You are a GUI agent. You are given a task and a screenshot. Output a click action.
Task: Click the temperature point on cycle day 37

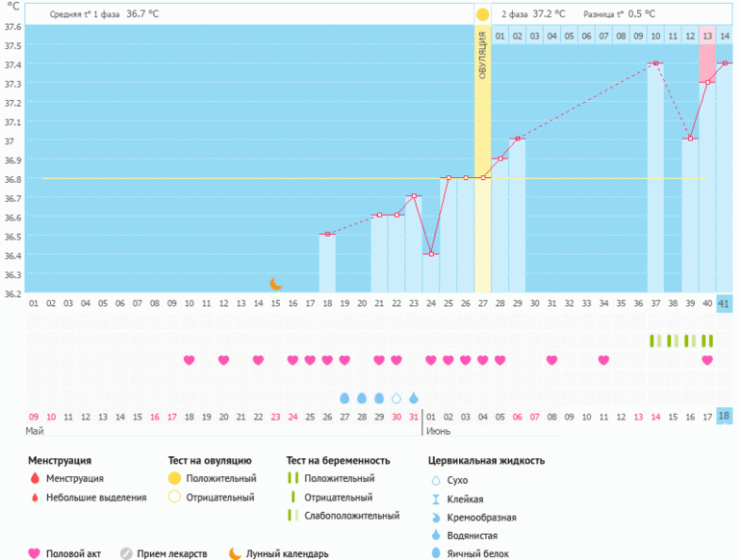[655, 64]
